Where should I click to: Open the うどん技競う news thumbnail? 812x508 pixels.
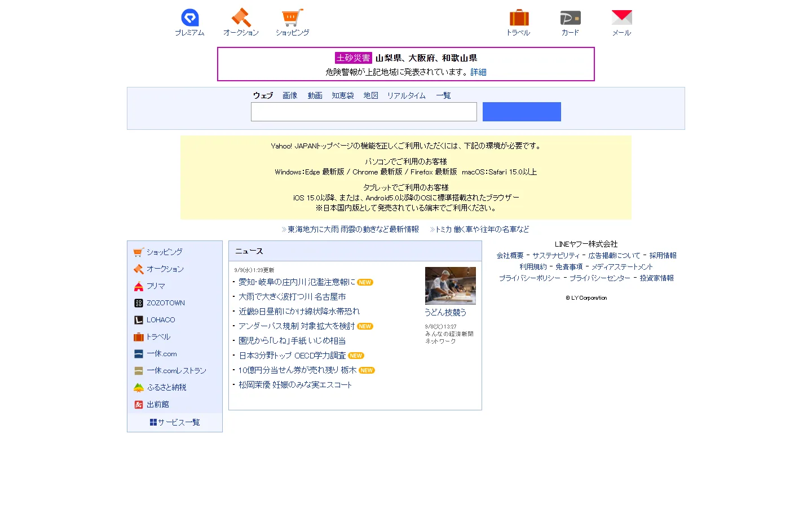(450, 286)
